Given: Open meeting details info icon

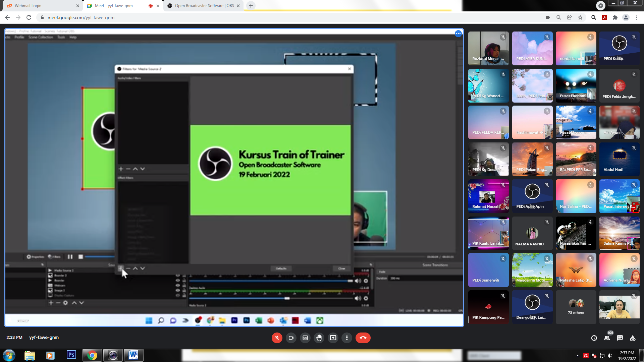Looking at the screenshot, I should coord(594,338).
